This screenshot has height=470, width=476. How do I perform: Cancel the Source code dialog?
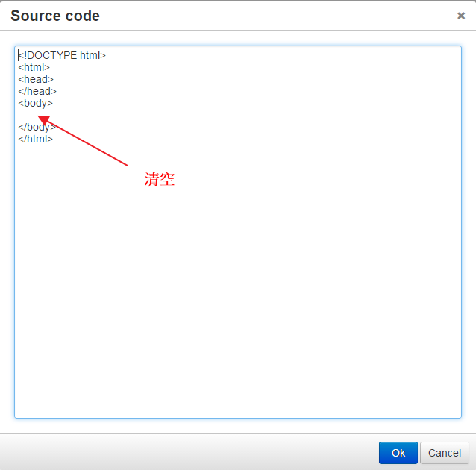445,453
